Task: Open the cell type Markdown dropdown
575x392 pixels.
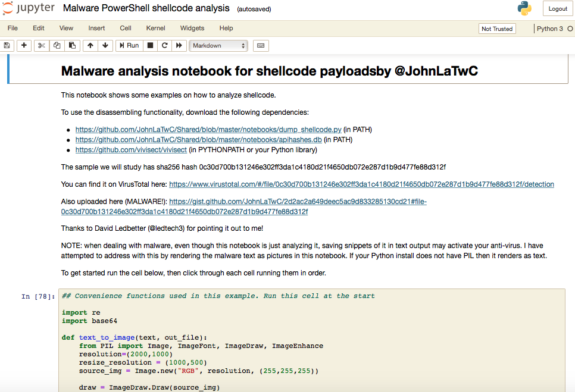Action: click(218, 45)
